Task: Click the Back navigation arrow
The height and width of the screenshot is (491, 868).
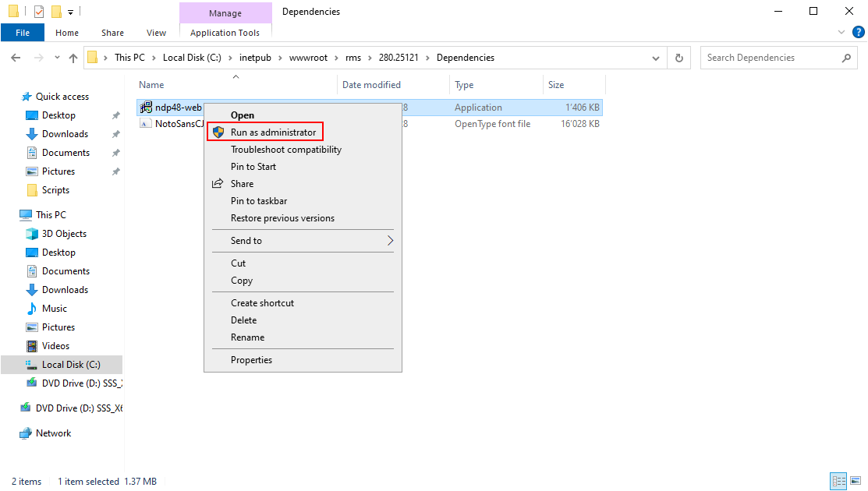Action: (16, 58)
